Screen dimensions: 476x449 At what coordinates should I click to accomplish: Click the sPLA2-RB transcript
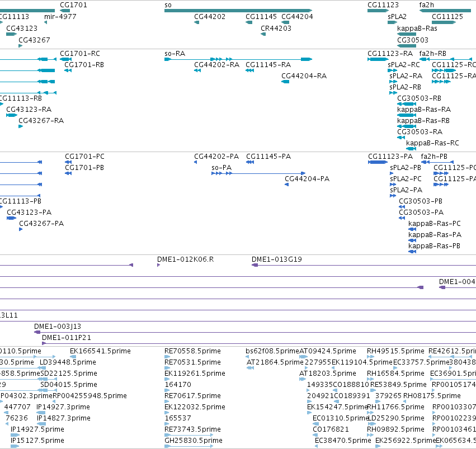(393, 93)
